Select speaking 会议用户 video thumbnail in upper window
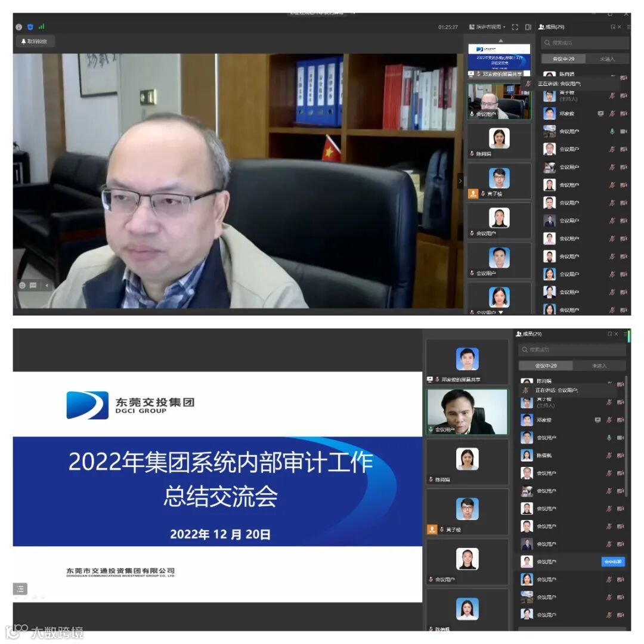 (499, 101)
